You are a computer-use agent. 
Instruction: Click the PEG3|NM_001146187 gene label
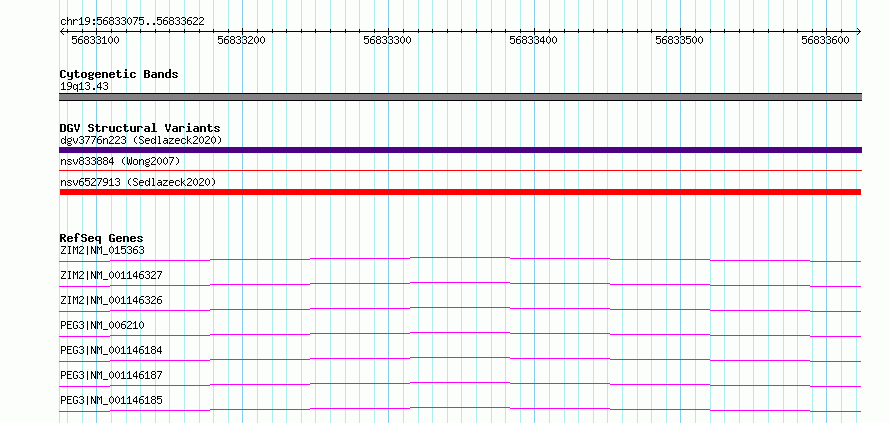point(111,375)
